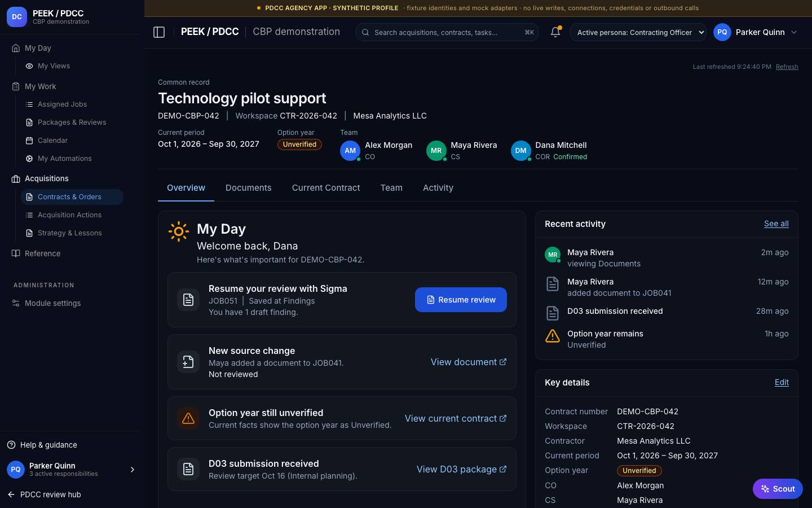Click the document icon on D03 submission card

[x=188, y=469]
